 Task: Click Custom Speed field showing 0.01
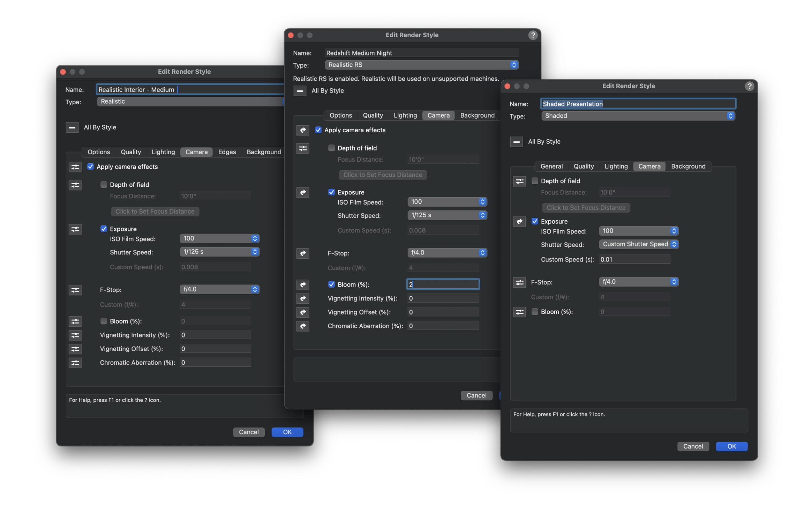[634, 260]
